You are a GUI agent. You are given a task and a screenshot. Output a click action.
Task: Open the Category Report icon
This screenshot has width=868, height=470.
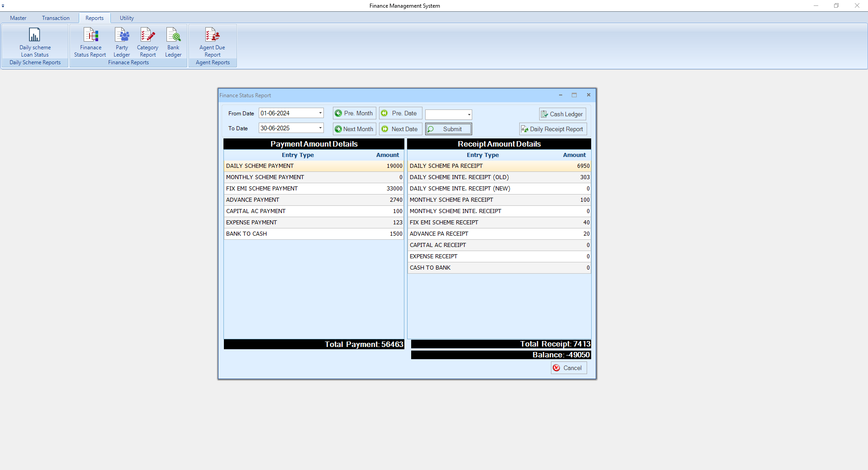pyautogui.click(x=147, y=42)
